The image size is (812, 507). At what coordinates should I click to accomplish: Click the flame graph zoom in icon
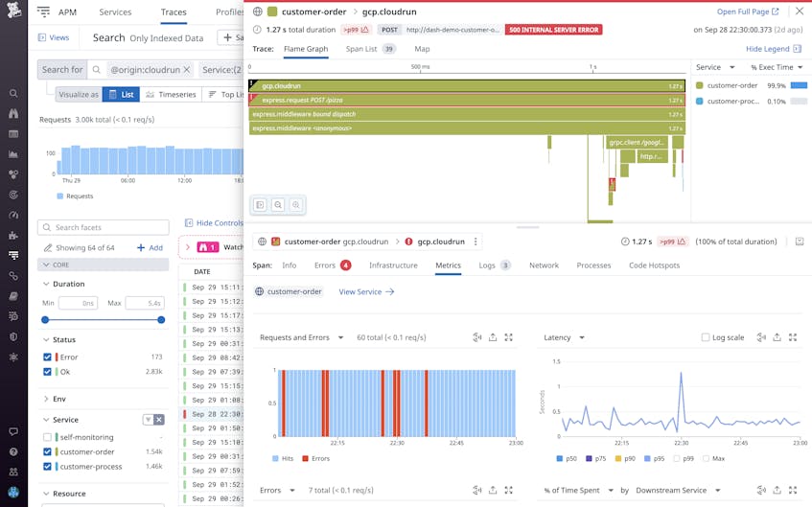pyautogui.click(x=295, y=205)
